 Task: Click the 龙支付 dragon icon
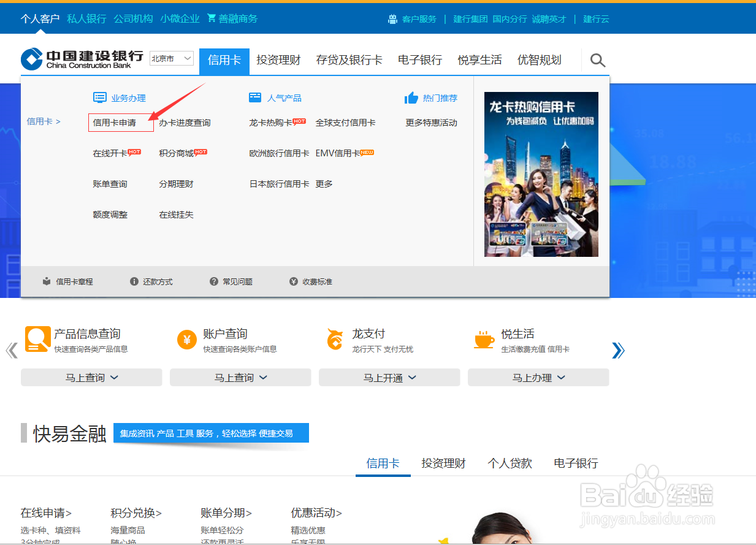tap(335, 339)
